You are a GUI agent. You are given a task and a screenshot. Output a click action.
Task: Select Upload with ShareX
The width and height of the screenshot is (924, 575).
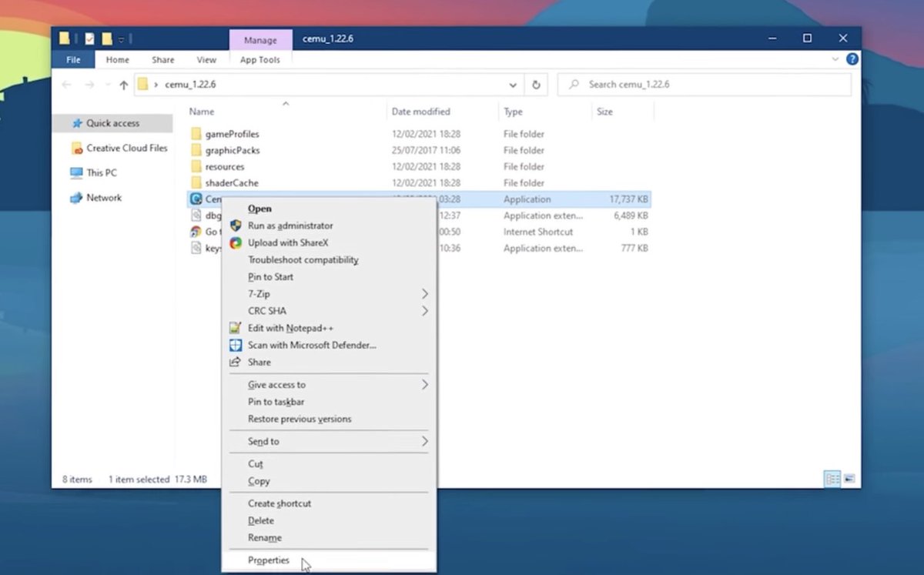[x=288, y=242]
